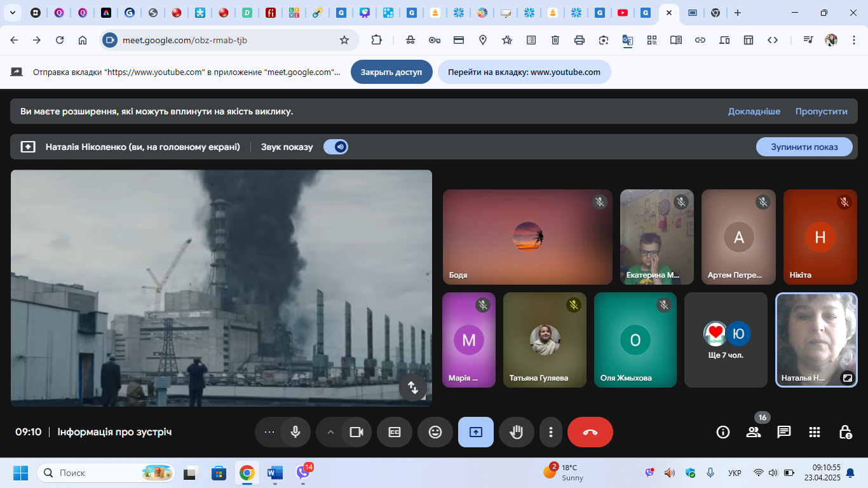The image size is (868, 488).
Task: Open media controls icon in toolbar
Action: tap(808, 40)
